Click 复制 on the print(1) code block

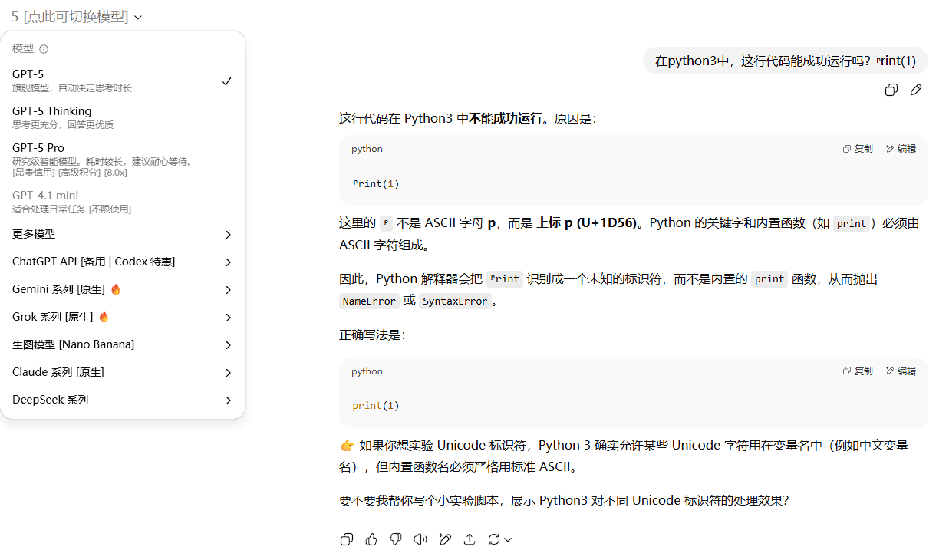[856, 371]
